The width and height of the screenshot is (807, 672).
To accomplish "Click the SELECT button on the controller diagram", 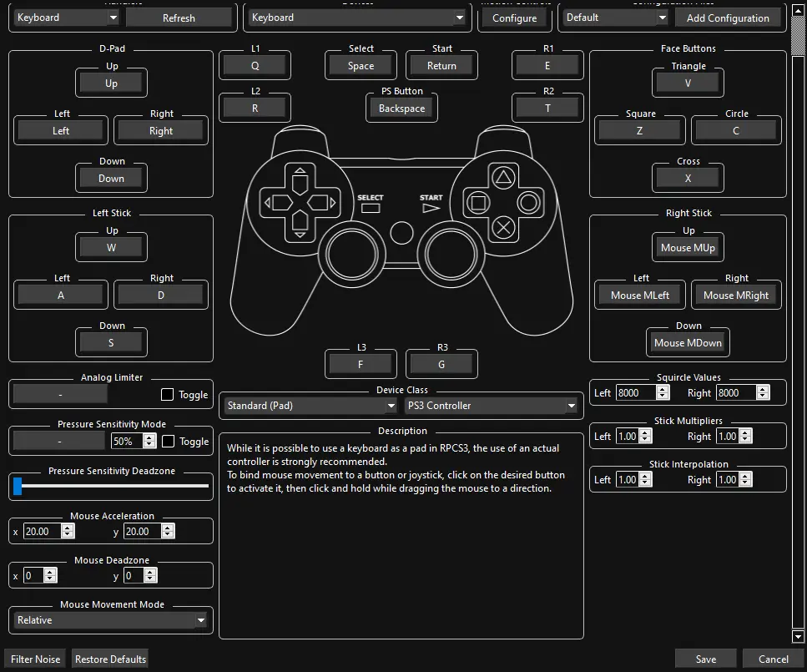I will point(371,208).
